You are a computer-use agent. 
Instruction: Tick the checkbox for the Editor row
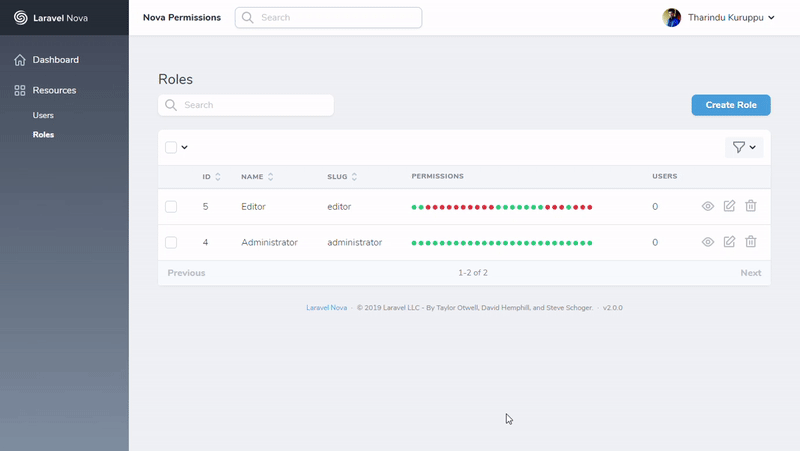click(171, 206)
